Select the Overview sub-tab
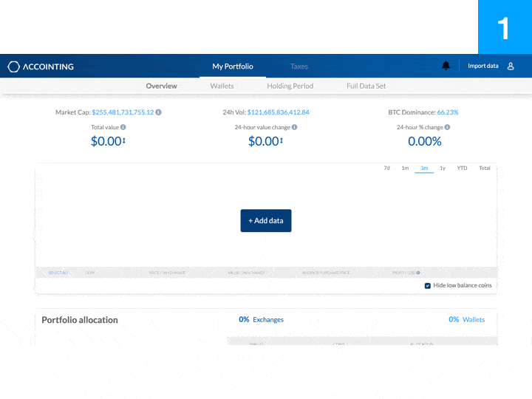 click(162, 86)
